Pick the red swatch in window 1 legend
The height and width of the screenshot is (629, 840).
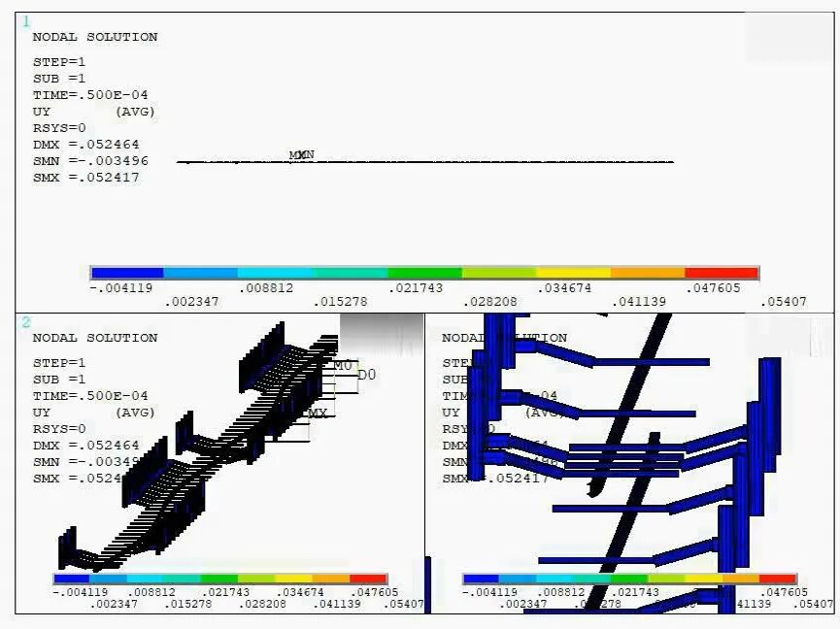click(722, 273)
